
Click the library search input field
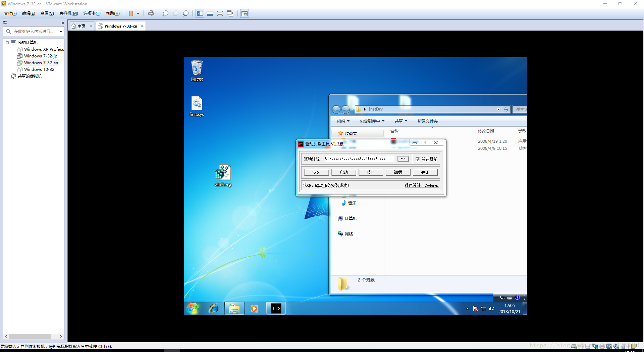tap(33, 31)
